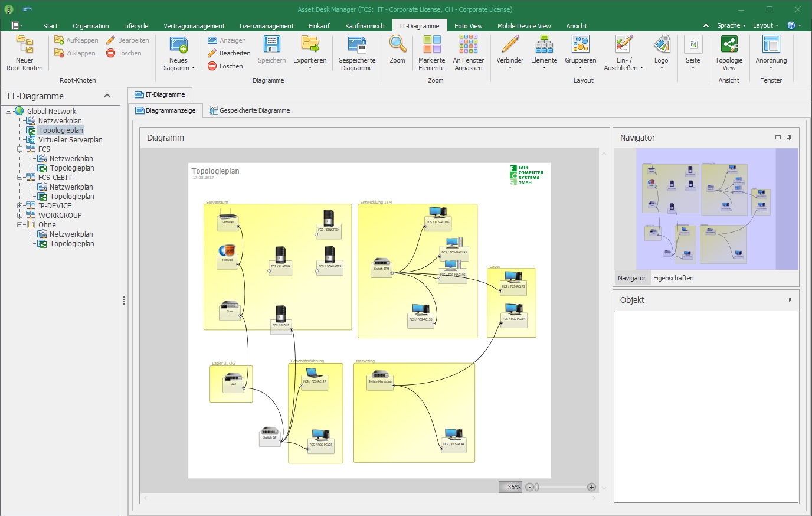Screen dimensions: 812x516
Task: Click the Anzeigen diagram button
Action: point(227,40)
